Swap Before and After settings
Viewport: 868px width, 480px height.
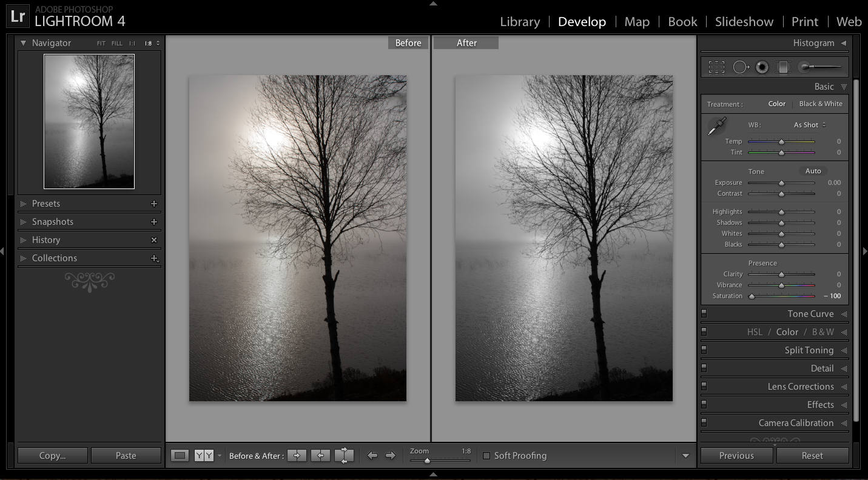click(x=344, y=456)
